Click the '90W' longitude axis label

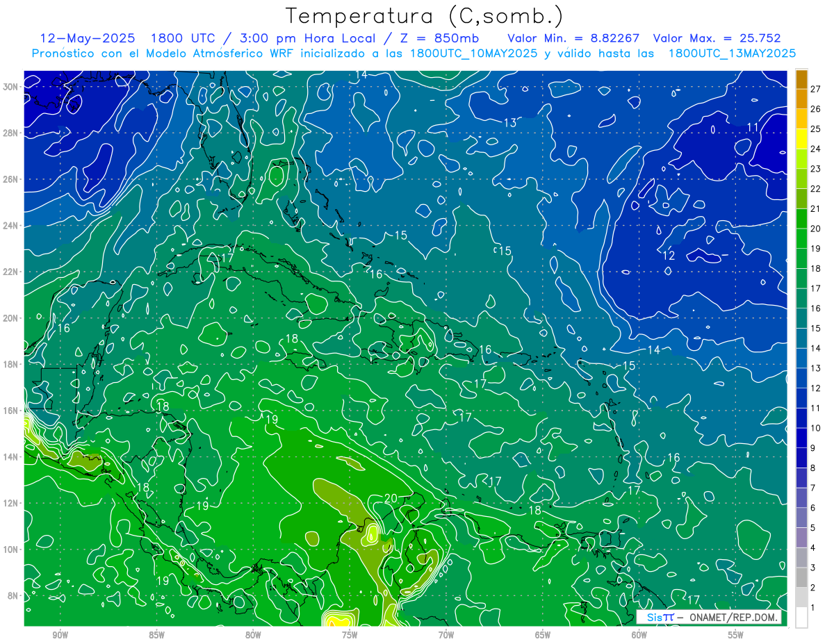coord(60,635)
